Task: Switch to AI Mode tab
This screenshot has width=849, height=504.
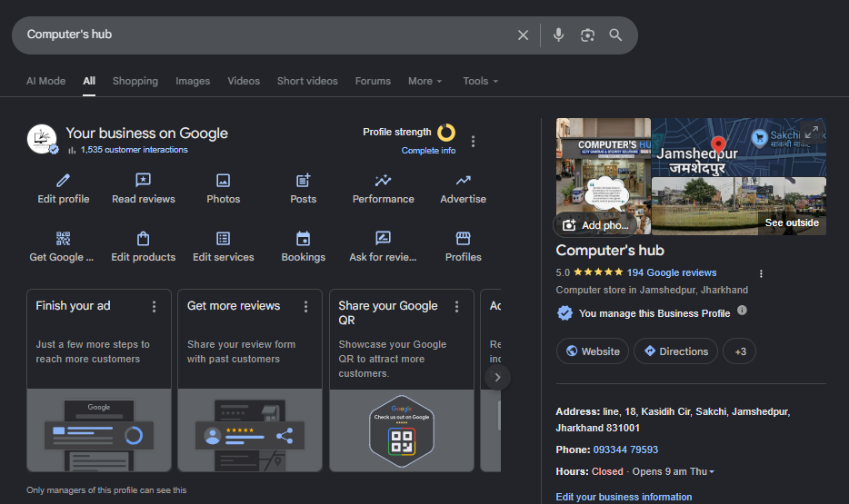Action: coord(46,81)
